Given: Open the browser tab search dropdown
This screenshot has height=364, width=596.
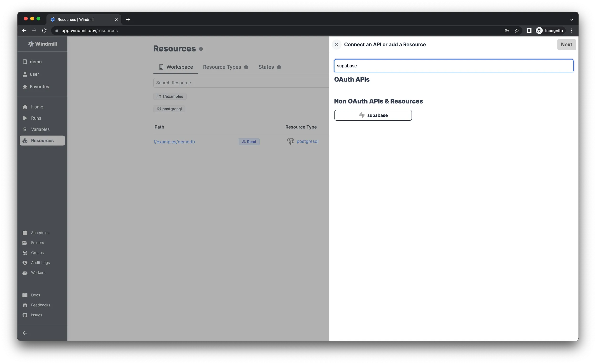Looking at the screenshot, I should point(572,19).
